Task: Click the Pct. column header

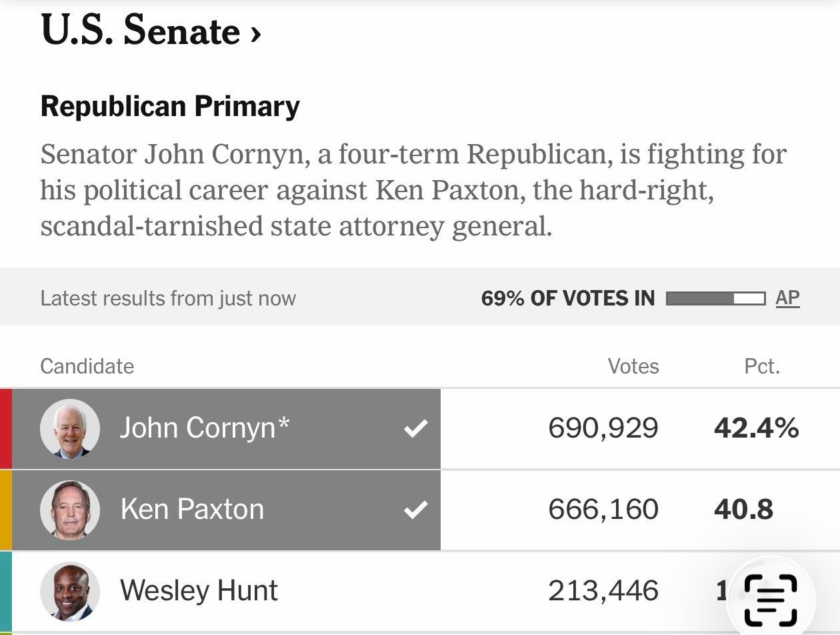Action: (x=762, y=366)
